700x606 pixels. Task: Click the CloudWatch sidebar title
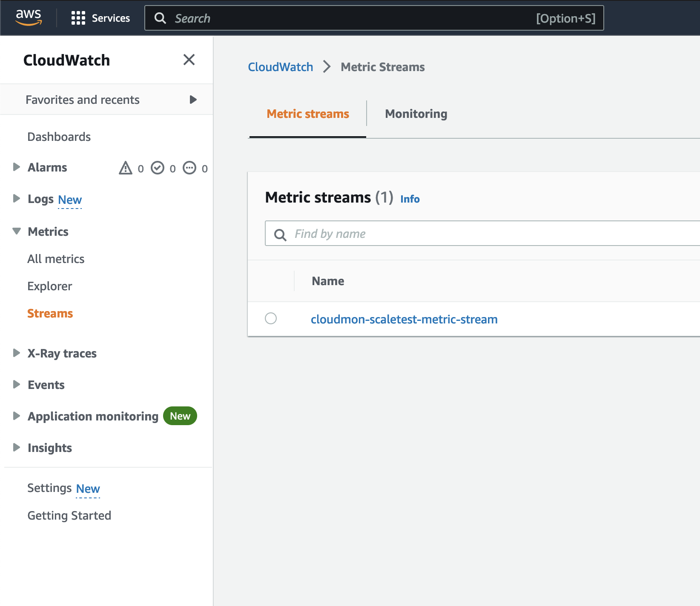click(66, 60)
